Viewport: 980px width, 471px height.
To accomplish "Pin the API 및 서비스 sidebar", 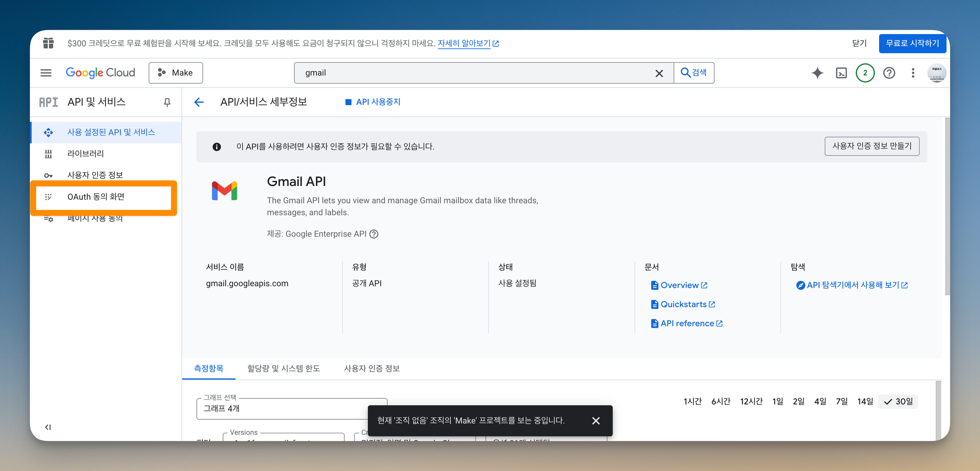I will pyautogui.click(x=167, y=102).
